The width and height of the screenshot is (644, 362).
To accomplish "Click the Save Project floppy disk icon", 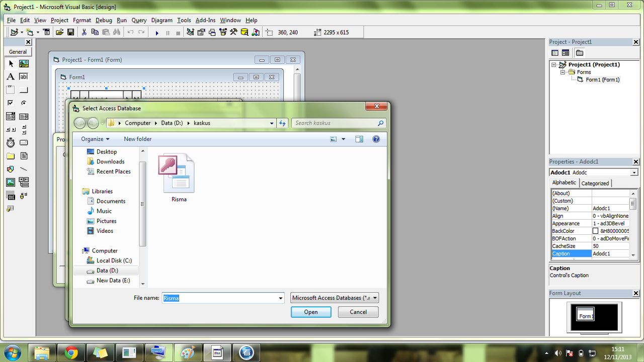I will coord(70,32).
